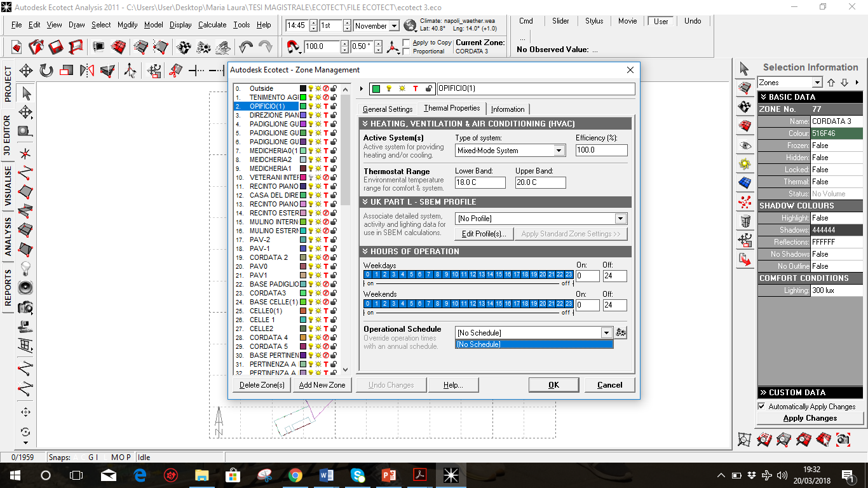868x488 pixels.
Task: Toggle lock icon in zone header strip
Action: [x=429, y=89]
